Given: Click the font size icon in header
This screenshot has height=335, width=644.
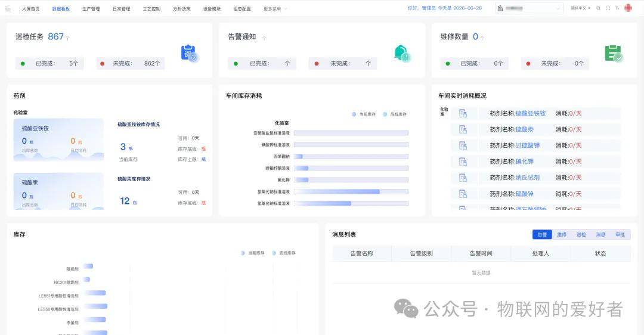Looking at the screenshot, I should coord(617,8).
